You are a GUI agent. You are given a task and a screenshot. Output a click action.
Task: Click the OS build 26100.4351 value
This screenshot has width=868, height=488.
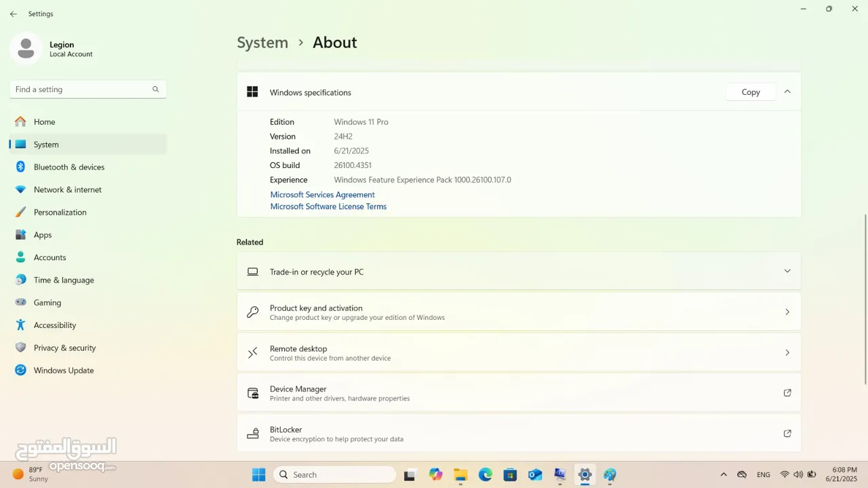coord(353,165)
